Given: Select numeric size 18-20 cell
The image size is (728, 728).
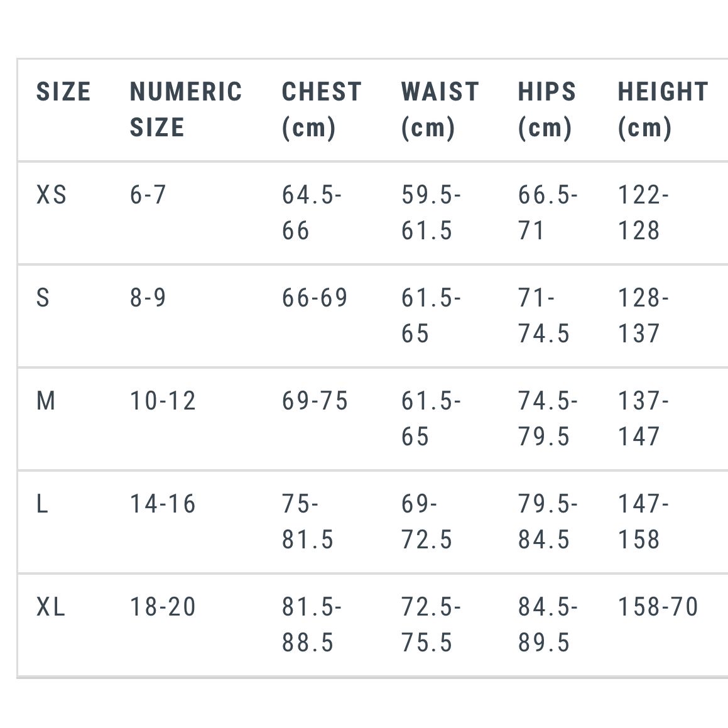Looking at the screenshot, I should point(163,607).
